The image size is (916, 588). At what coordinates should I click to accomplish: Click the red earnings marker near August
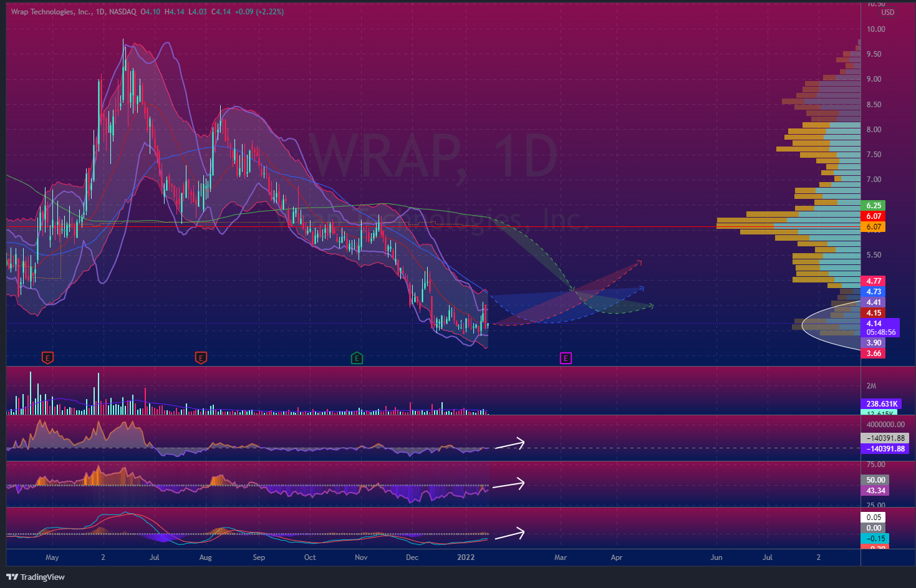click(x=201, y=358)
